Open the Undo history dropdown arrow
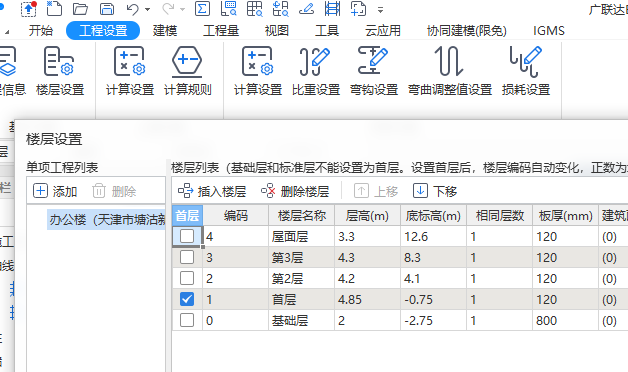 point(147,9)
